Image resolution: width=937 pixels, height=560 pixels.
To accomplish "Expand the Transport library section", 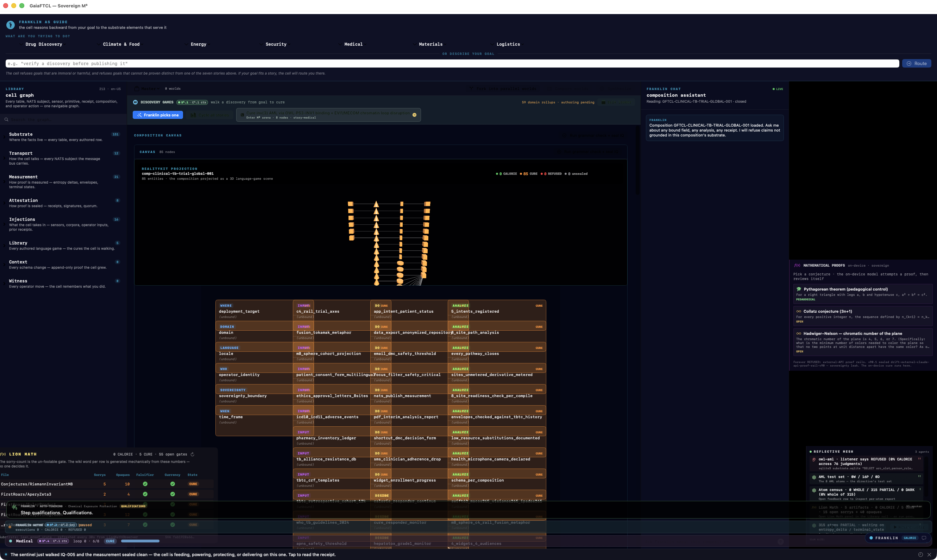I will tap(5, 158).
